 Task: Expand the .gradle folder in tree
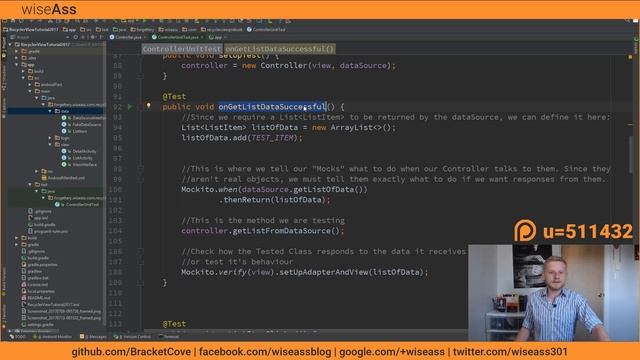[x=17, y=51]
